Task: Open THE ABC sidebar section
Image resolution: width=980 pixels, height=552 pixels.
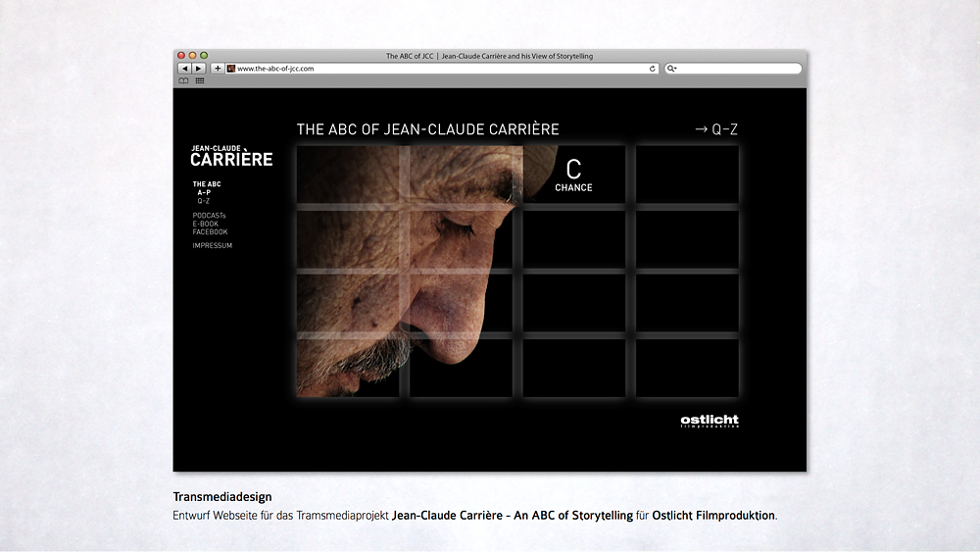Action: [207, 184]
